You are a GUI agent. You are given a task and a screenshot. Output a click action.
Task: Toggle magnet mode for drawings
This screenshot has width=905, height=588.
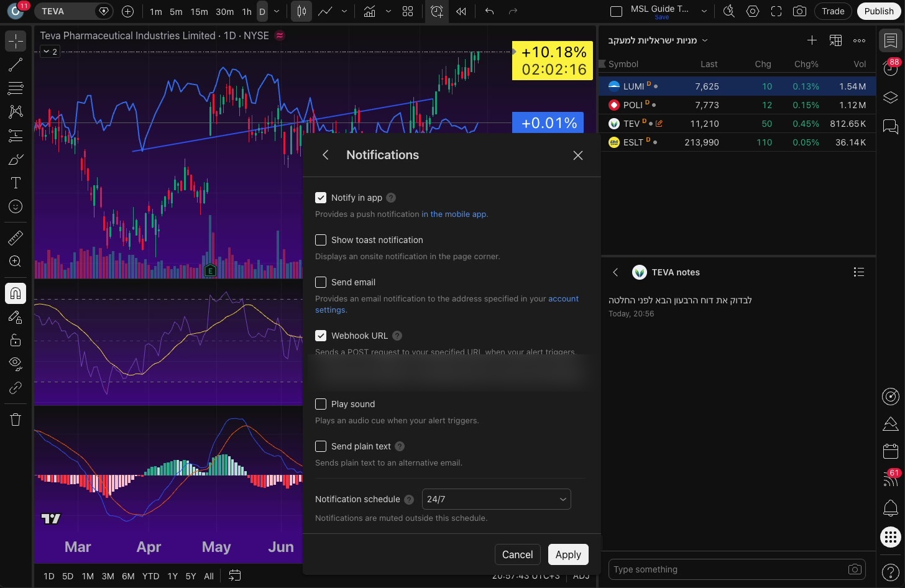coord(16,293)
